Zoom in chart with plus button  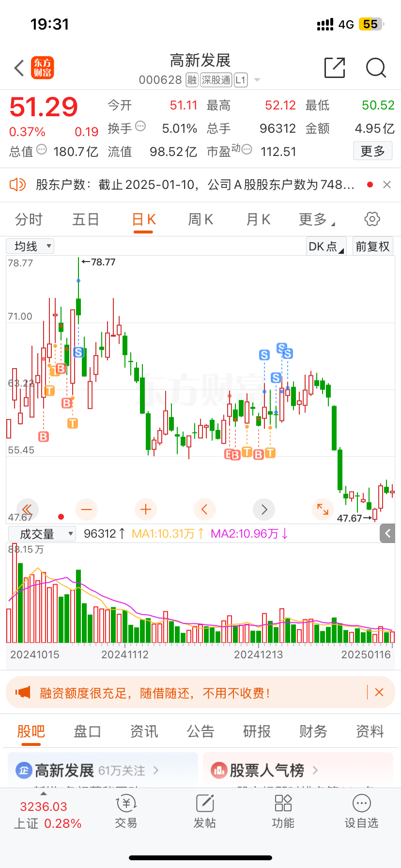[146, 509]
